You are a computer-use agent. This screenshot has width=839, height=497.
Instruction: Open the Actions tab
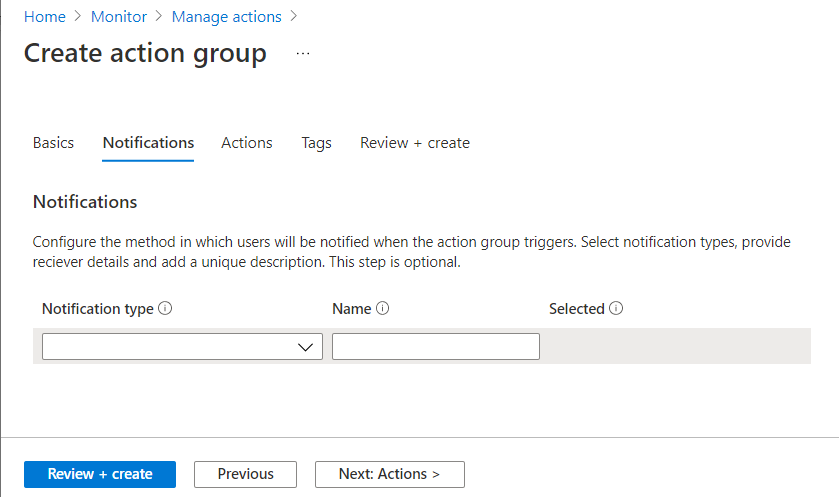(x=247, y=143)
